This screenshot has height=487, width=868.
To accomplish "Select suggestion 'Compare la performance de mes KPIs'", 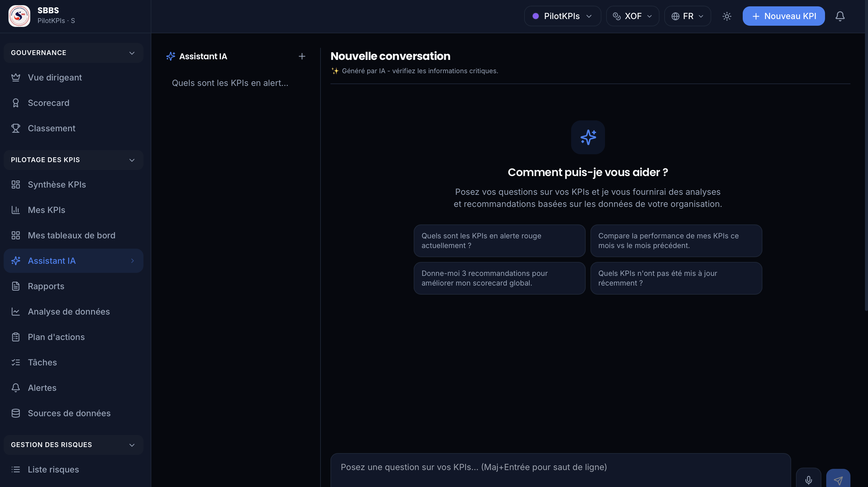I will [676, 241].
